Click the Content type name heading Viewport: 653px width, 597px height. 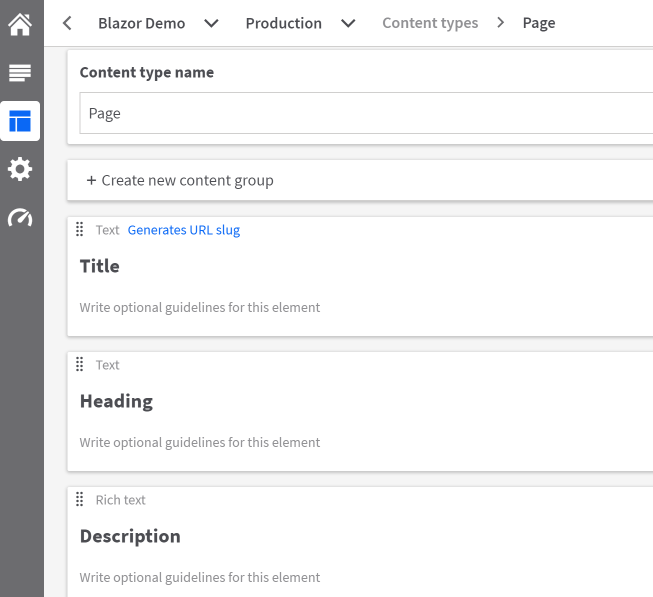pos(147,72)
